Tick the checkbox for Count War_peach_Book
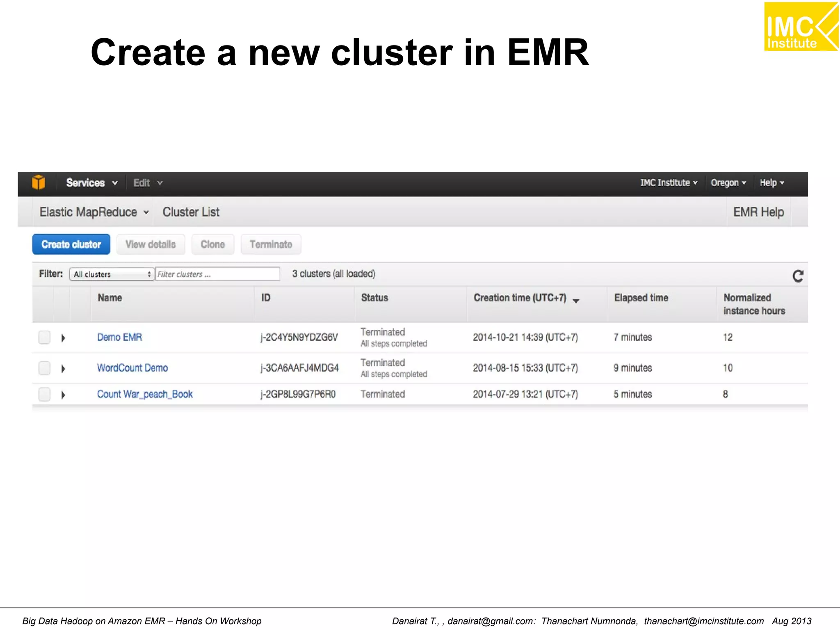The image size is (840, 630). coord(44,394)
